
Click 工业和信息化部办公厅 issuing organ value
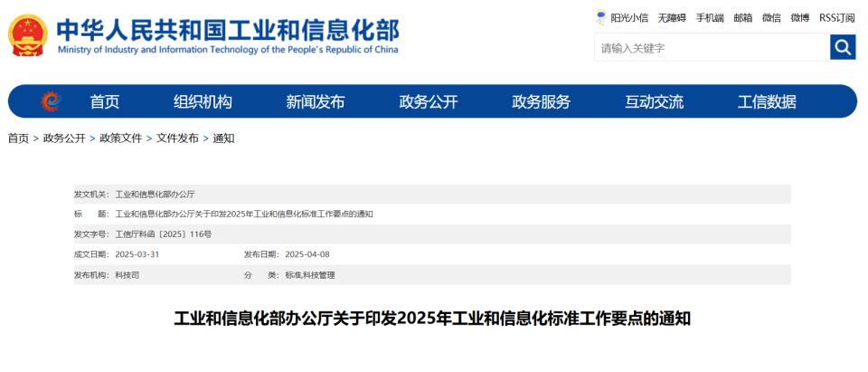(x=155, y=195)
